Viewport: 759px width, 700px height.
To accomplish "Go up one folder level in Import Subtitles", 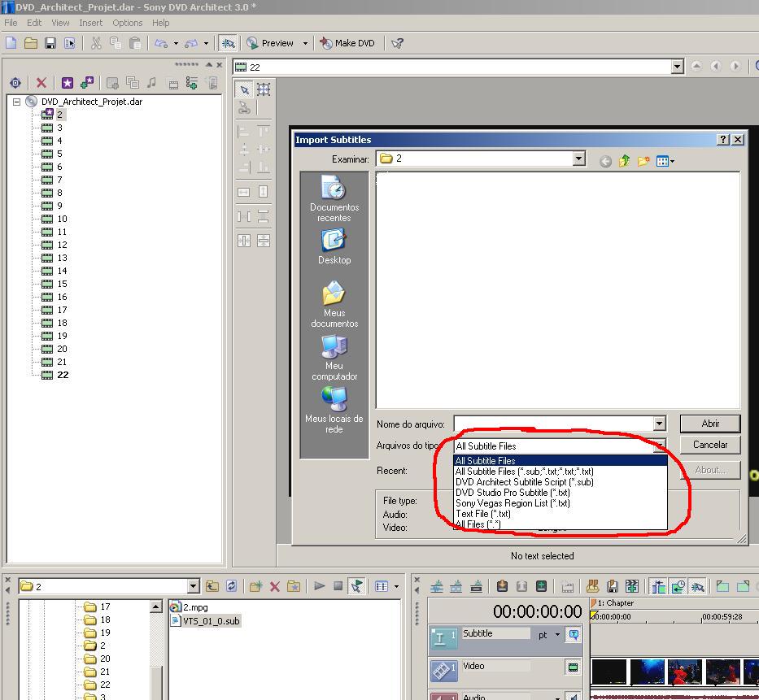I will tap(625, 161).
